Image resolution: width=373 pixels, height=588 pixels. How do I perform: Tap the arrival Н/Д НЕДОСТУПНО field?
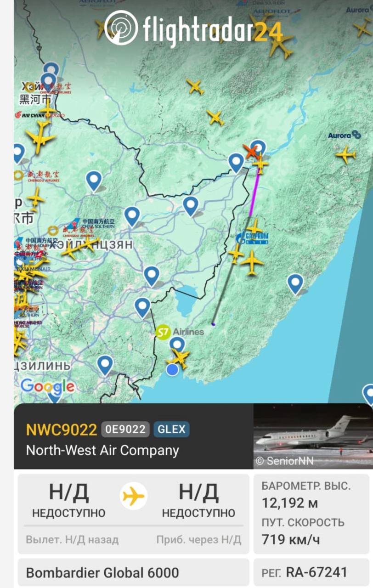(x=198, y=501)
